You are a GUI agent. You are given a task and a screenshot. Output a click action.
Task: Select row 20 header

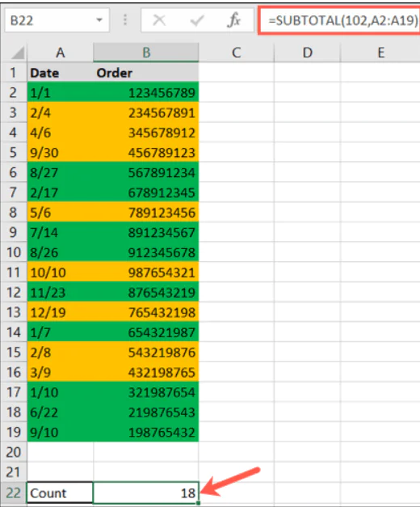click(x=14, y=452)
